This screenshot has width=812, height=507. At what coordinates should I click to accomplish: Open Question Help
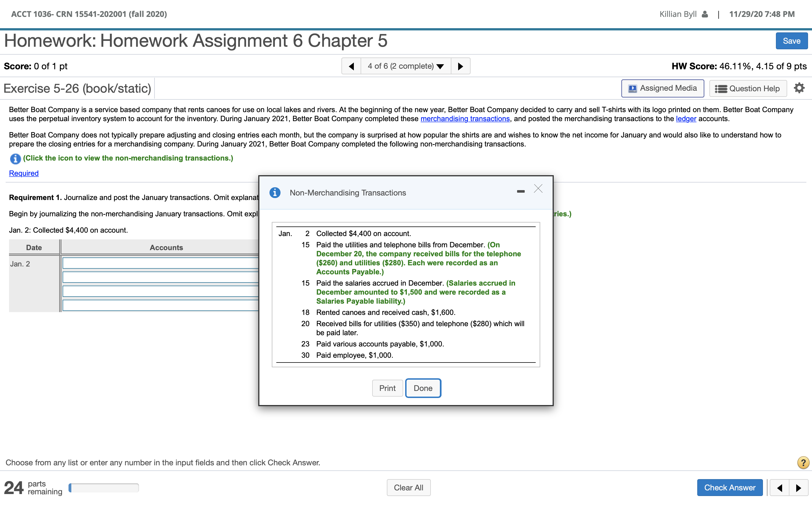[x=748, y=88]
